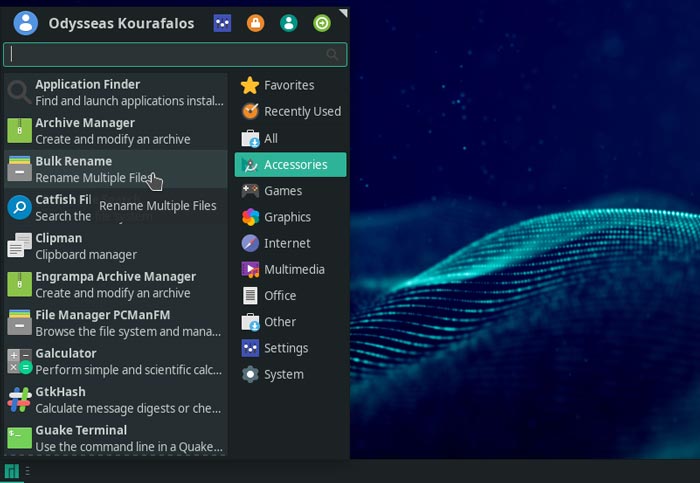Click the Recently Used clock icon
Image resolution: width=700 pixels, height=483 pixels.
point(250,111)
